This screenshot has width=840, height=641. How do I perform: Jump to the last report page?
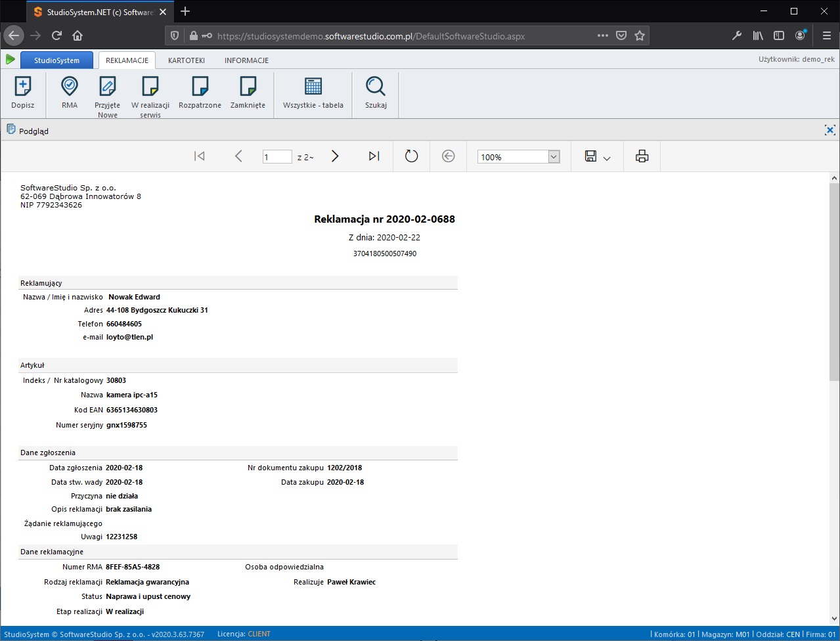374,156
